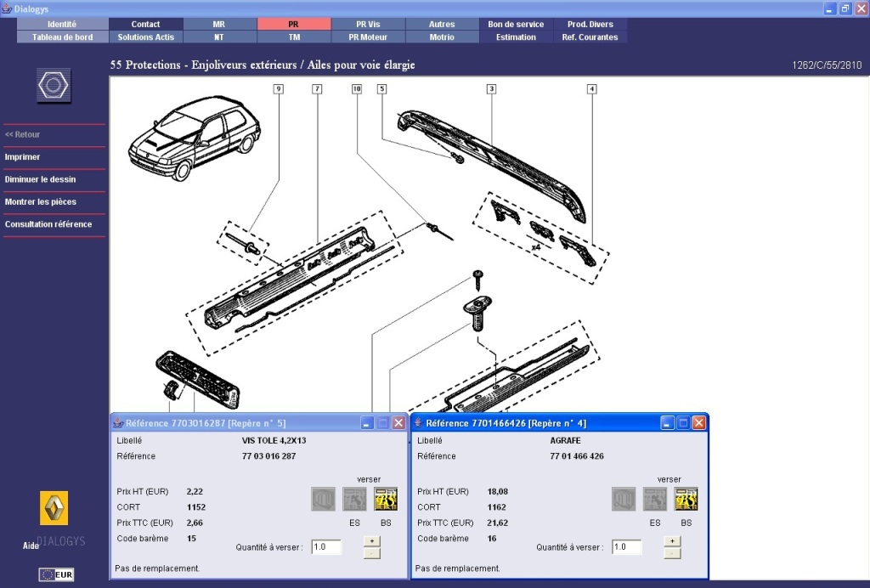Screen dimensions: 870x588
Task: Increase quantity with plus in AGRAFE dialog
Action: pyautogui.click(x=672, y=540)
